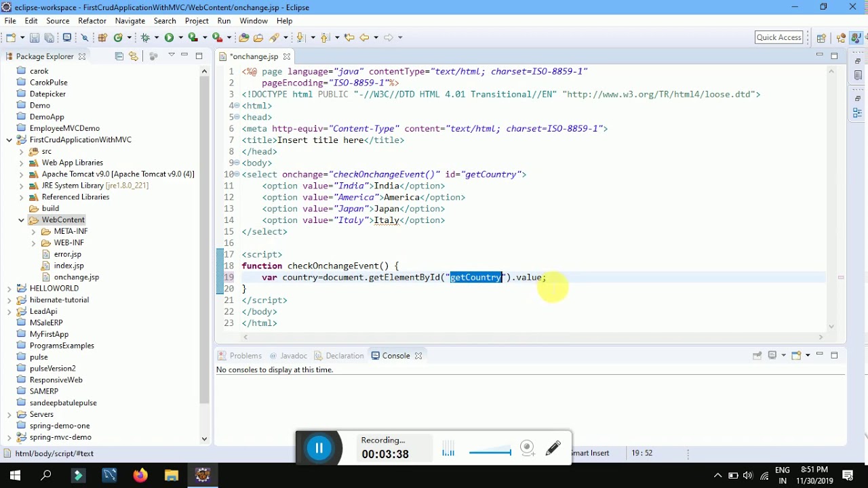Screen dimensions: 868x488
Task: Click the recorder pencil annotation icon
Action: [x=553, y=447]
